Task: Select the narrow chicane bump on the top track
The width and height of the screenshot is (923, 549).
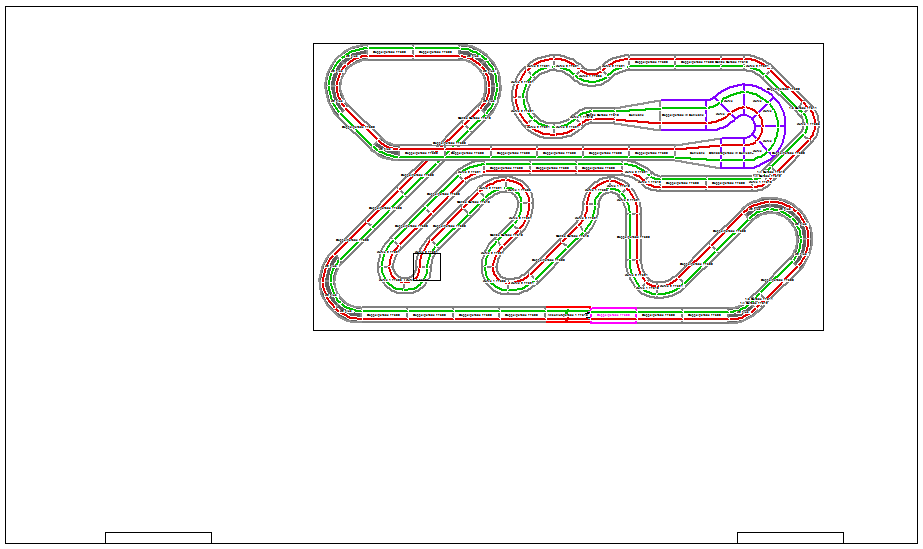Action: [x=596, y=71]
